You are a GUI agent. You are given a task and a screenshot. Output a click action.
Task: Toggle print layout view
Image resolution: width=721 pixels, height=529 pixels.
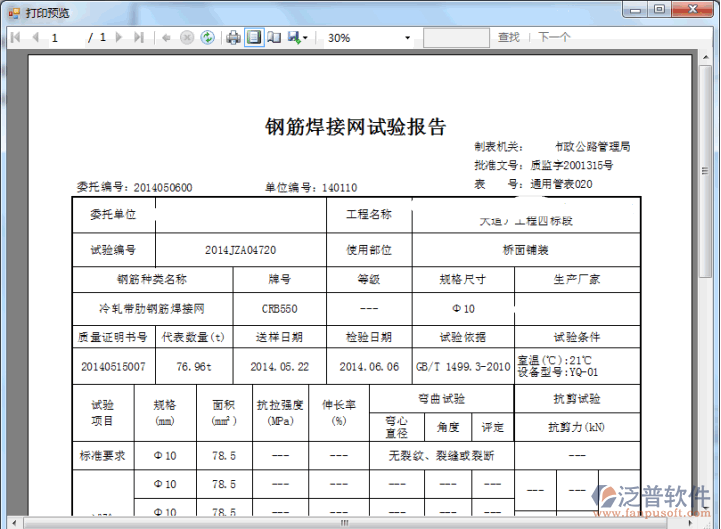coord(254,37)
